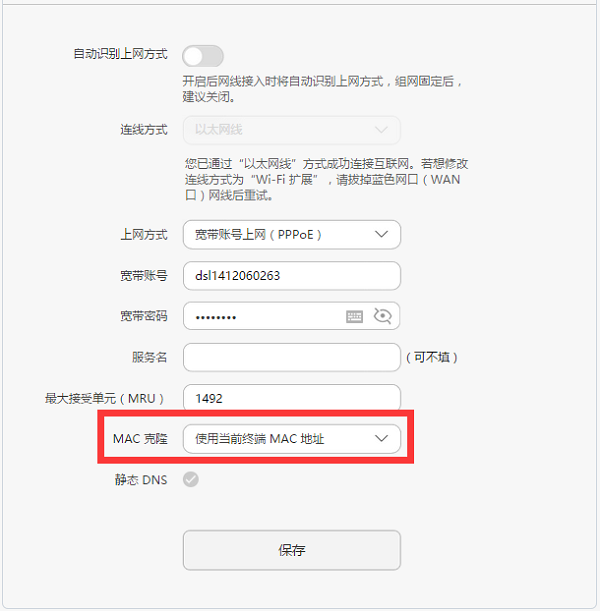Open the MAC 克隆 dropdown

coord(291,438)
